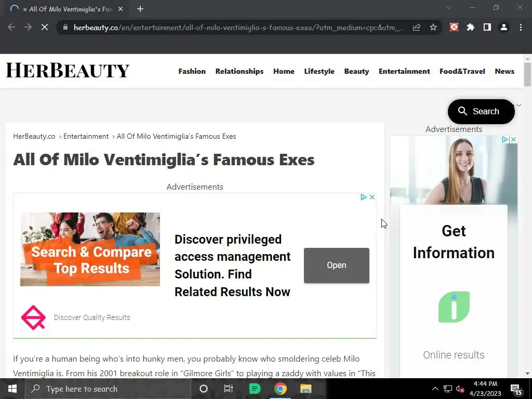Open File Explorer on taskbar
This screenshot has height=399, width=532.
pyautogui.click(x=305, y=389)
